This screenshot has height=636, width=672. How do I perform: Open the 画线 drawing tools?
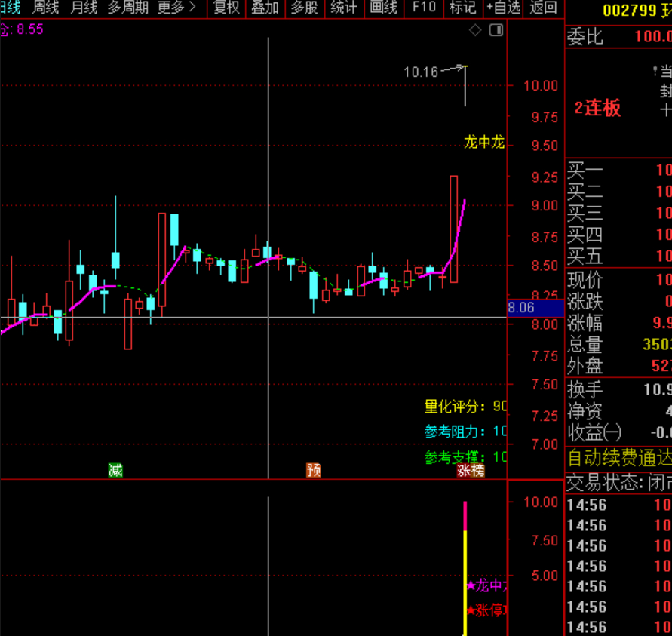[383, 8]
